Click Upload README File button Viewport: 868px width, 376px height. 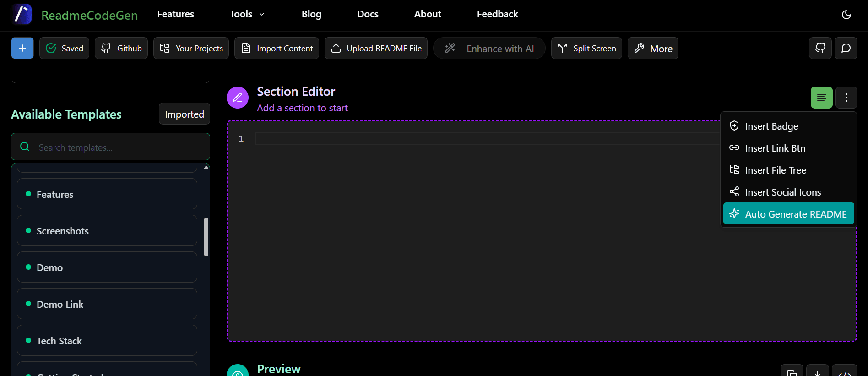376,48
